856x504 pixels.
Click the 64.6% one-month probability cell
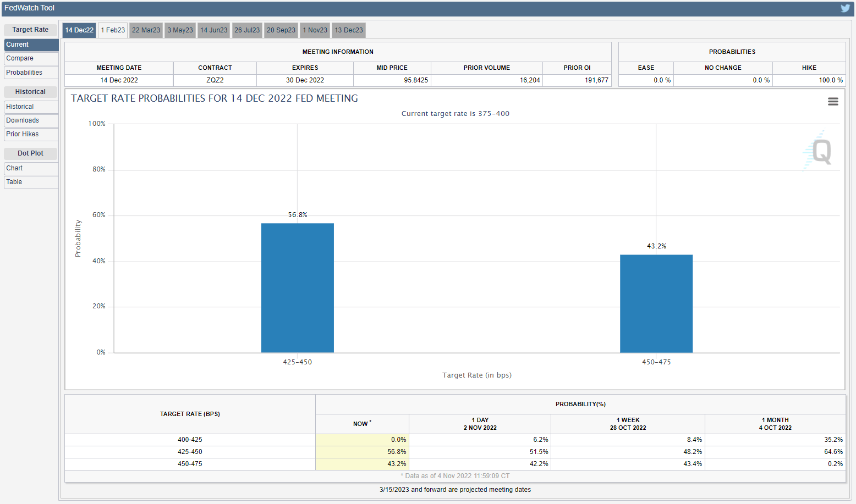tap(775, 452)
